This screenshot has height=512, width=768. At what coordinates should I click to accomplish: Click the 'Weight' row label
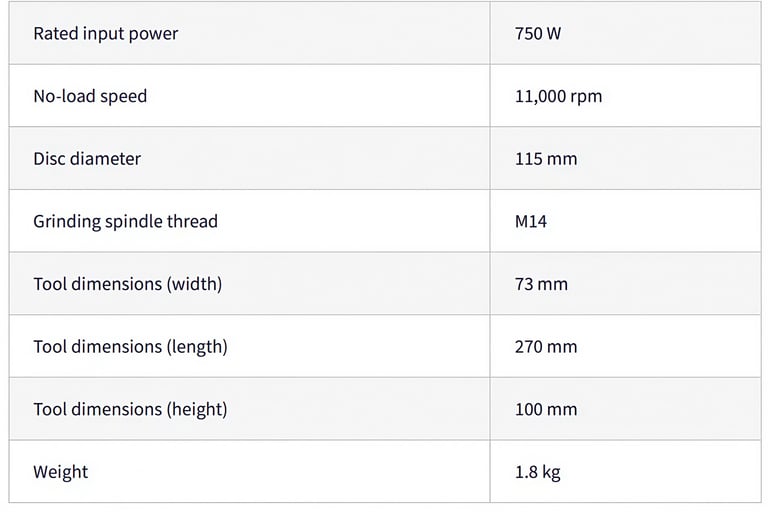(x=61, y=472)
